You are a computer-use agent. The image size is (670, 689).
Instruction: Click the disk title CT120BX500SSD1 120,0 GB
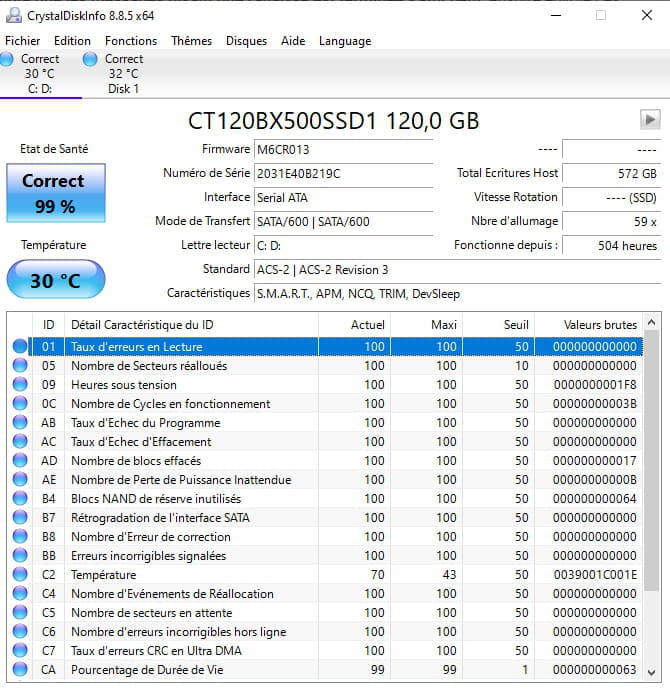coord(333,121)
